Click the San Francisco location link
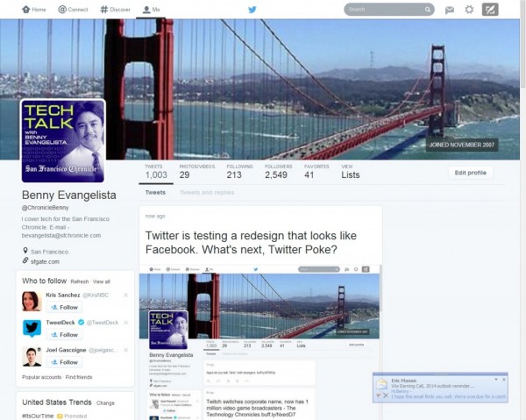The width and height of the screenshot is (526, 420). click(x=50, y=252)
